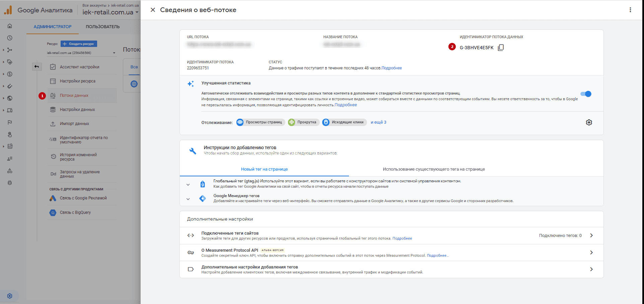Open Связь с Google Рекламой

[82, 198]
